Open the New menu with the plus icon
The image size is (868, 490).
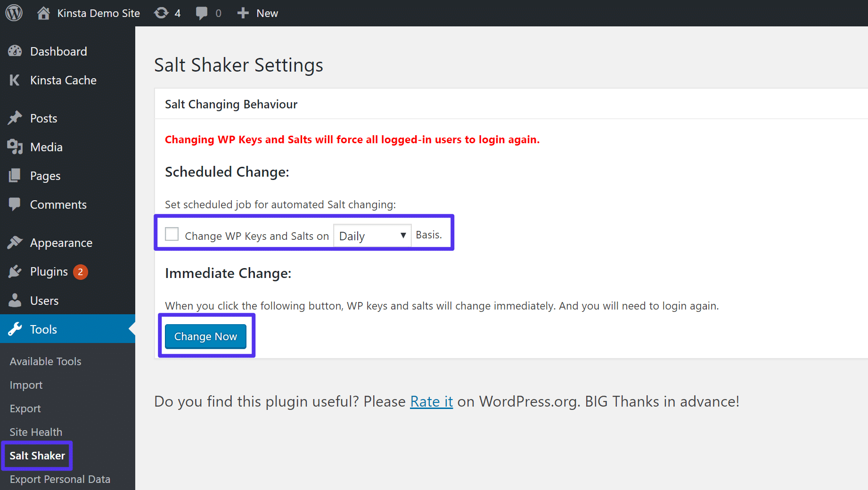(243, 13)
